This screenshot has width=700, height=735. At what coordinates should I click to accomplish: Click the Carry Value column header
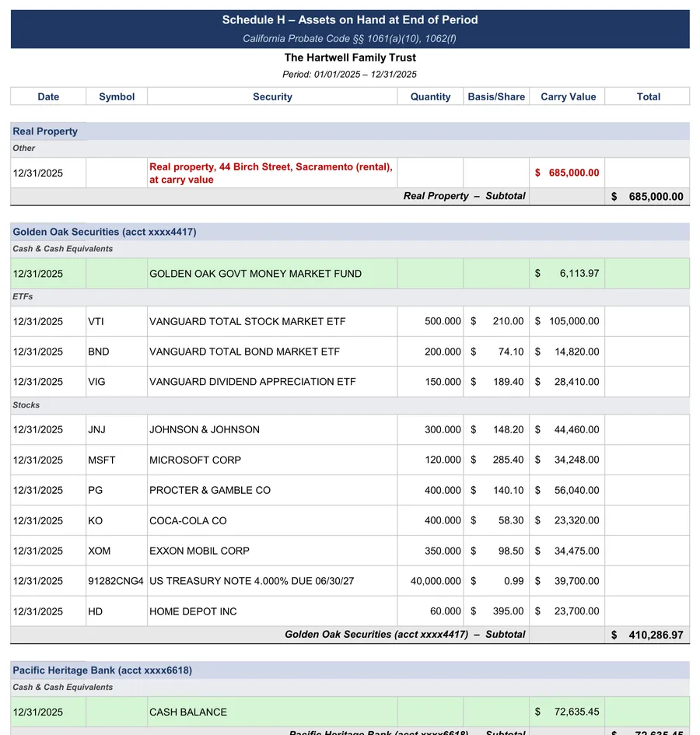tap(568, 96)
